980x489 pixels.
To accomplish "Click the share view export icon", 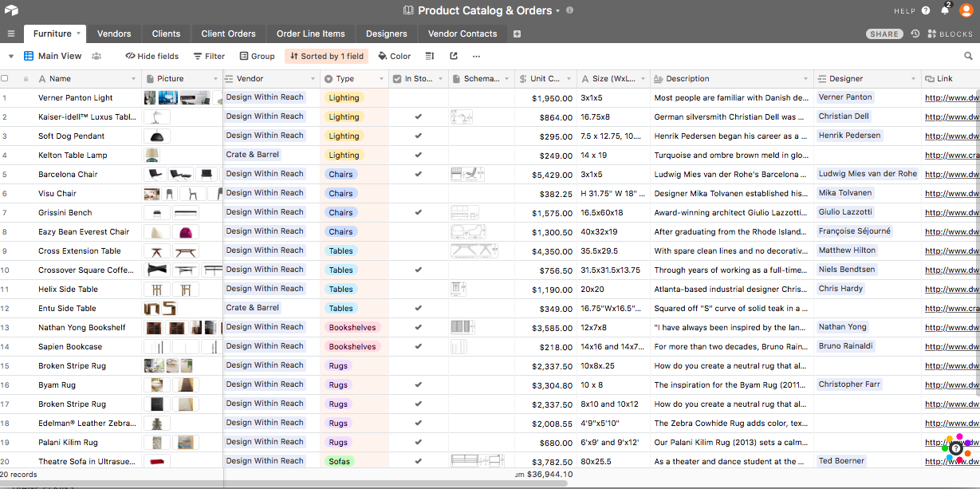I will click(454, 56).
